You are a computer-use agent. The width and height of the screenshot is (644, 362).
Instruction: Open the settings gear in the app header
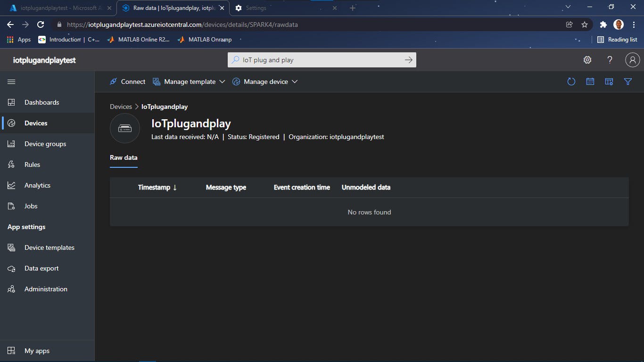(x=587, y=60)
